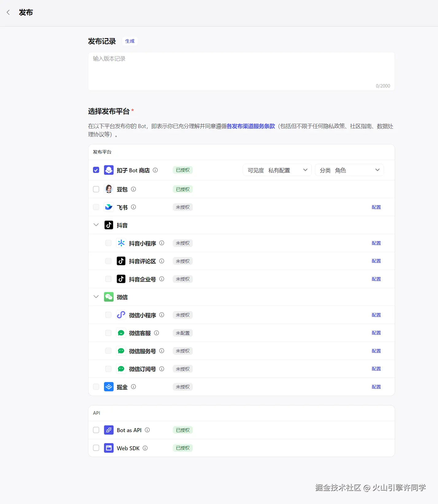Click the Bot as API icon
This screenshot has width=438, height=504.
pos(109,430)
